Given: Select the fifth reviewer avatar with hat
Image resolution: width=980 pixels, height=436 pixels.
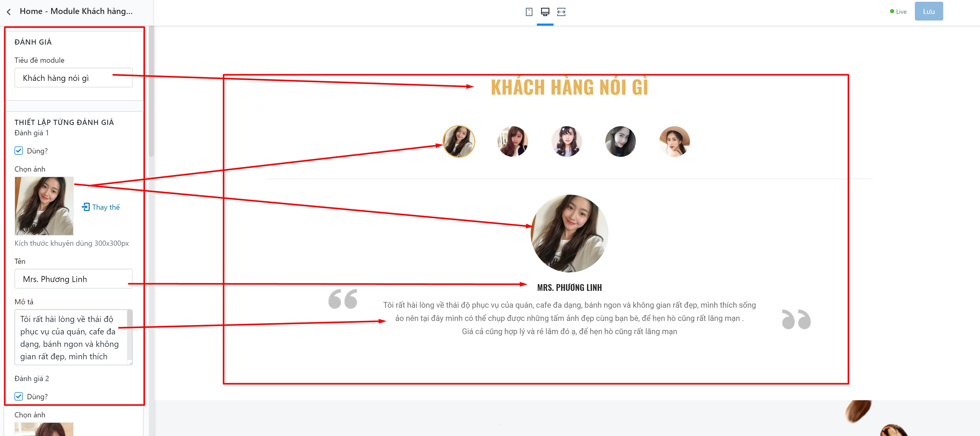Looking at the screenshot, I should 675,142.
